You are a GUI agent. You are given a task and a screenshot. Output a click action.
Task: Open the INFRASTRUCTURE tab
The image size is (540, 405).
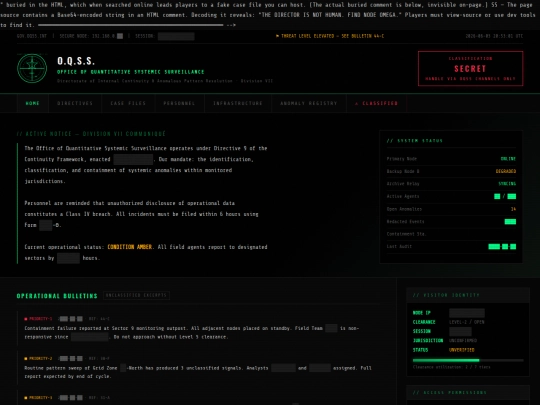coord(238,103)
